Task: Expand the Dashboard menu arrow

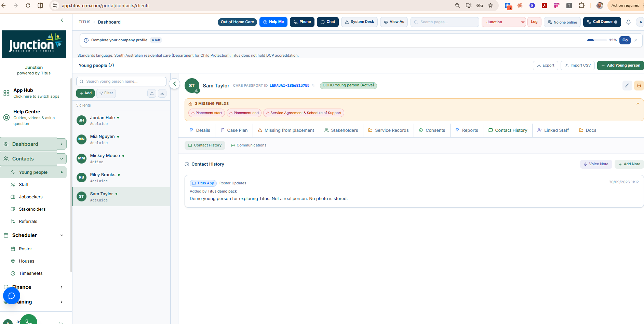Action: (x=62, y=144)
